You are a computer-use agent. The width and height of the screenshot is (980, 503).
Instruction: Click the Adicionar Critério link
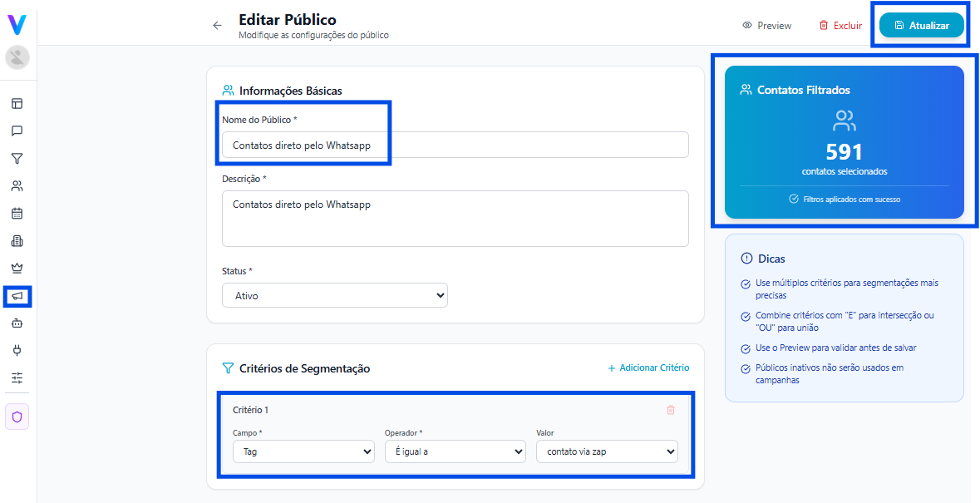(x=648, y=367)
